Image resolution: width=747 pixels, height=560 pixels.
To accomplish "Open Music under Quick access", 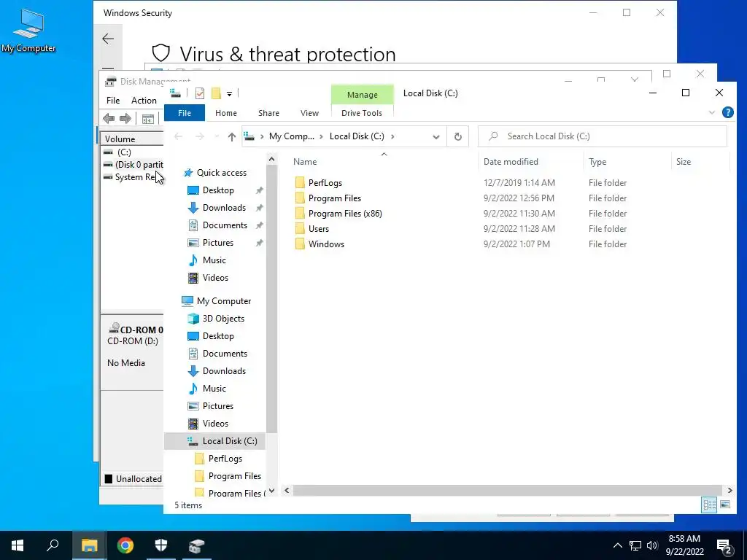I will tap(214, 260).
